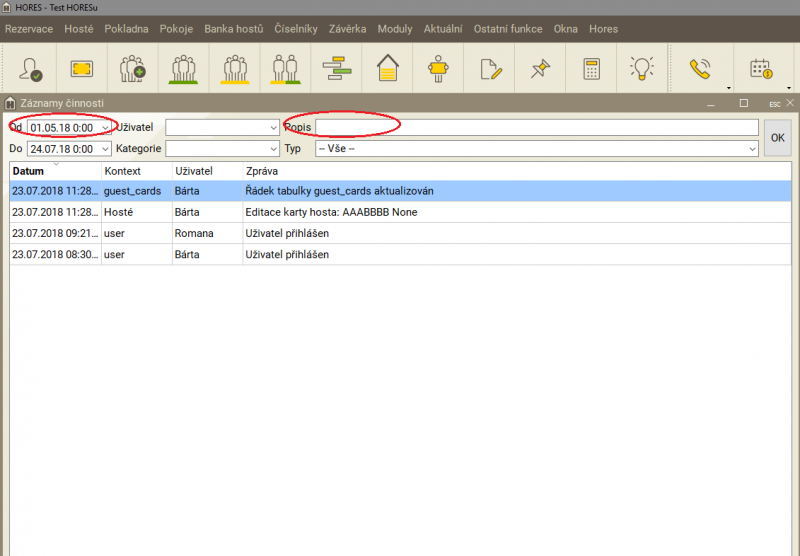Click the pushpin toolbar icon
The image size is (800, 556).
click(x=541, y=69)
